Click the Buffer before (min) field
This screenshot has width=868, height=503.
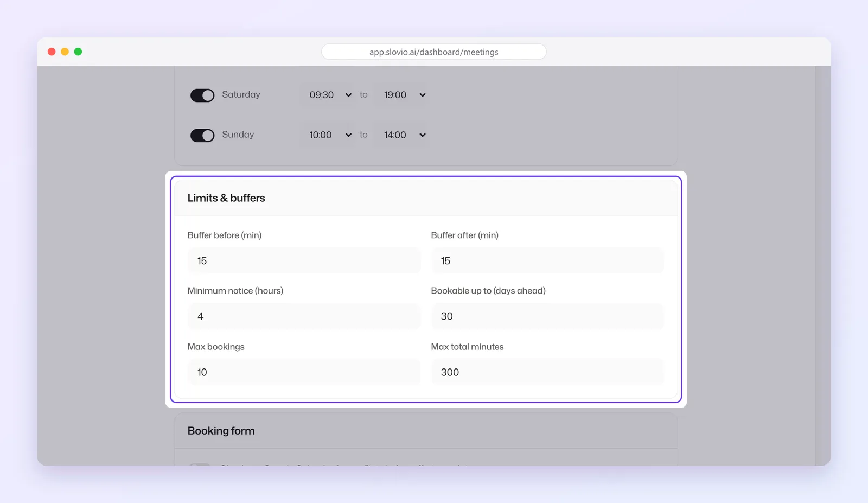304,261
